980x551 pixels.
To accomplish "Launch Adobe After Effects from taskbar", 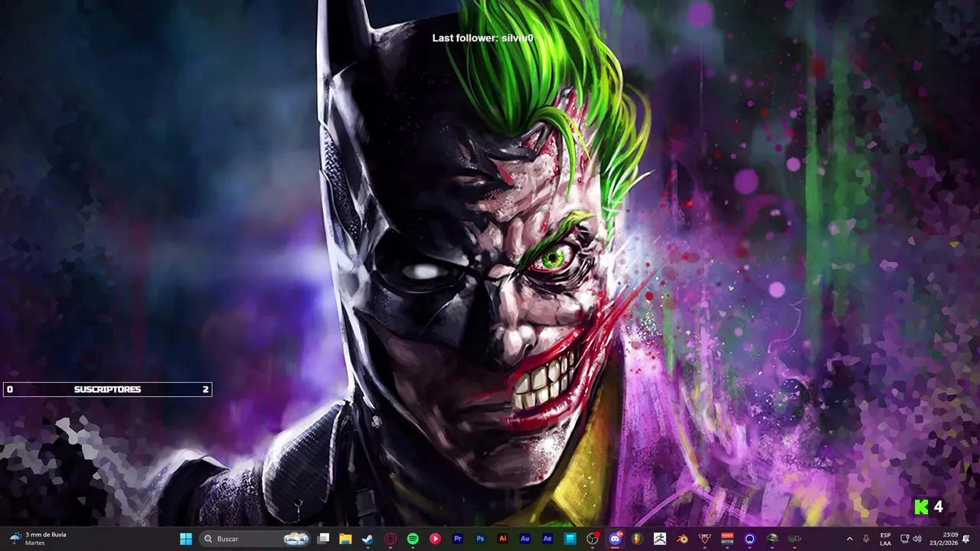I will tap(547, 539).
